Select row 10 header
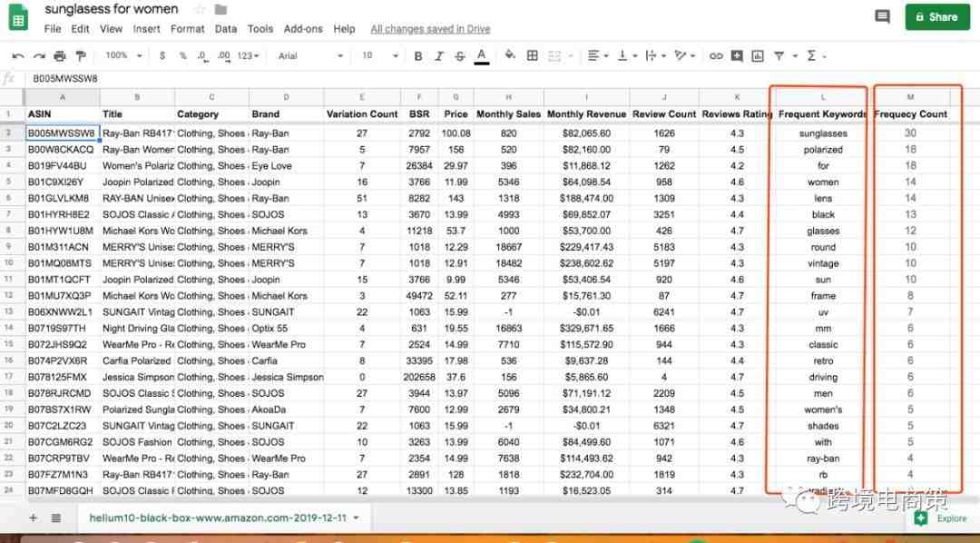The image size is (980, 543). pyautogui.click(x=13, y=263)
